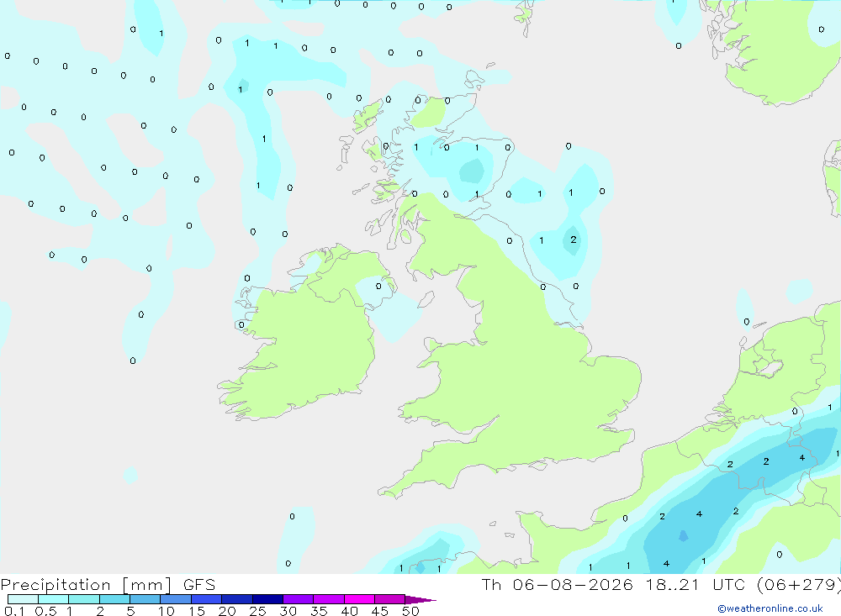Click the '0.5' legend scale label

[45, 611]
